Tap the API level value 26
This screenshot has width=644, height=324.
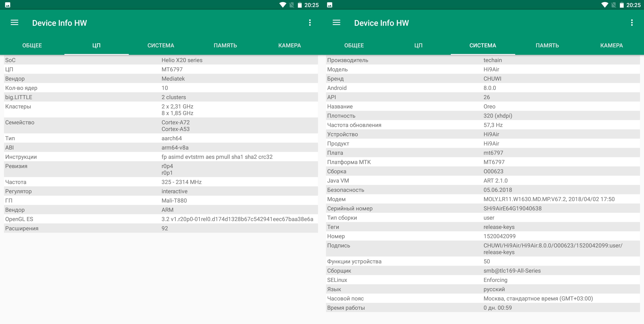tap(486, 97)
